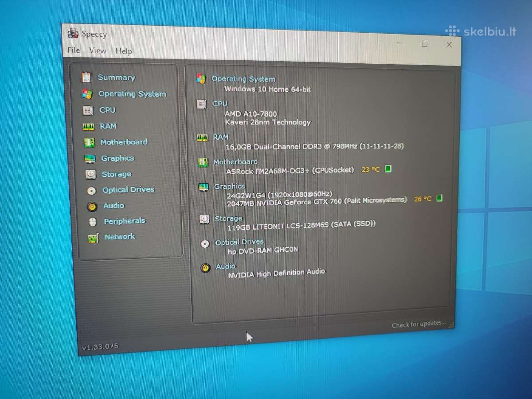Viewport: 532px width, 399px height.
Task: Click the Storage drive icon in sidebar
Action: pos(90,174)
